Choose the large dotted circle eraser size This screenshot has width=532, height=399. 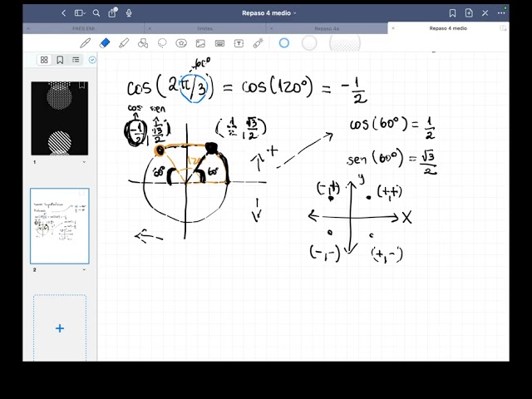click(345, 43)
